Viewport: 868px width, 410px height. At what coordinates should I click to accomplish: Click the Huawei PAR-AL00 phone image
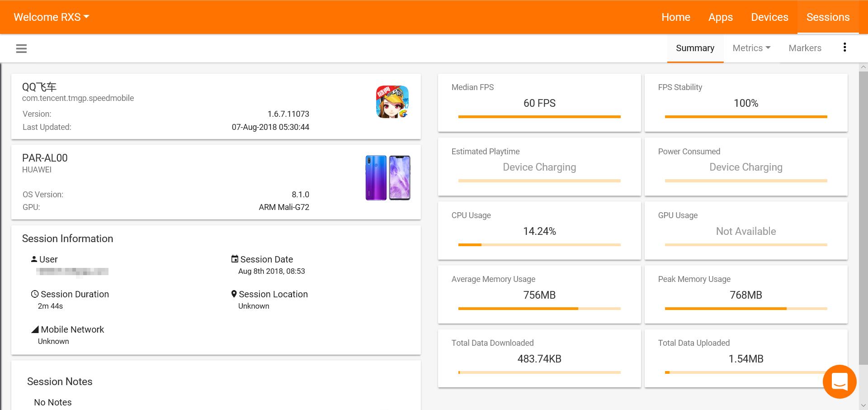click(388, 178)
